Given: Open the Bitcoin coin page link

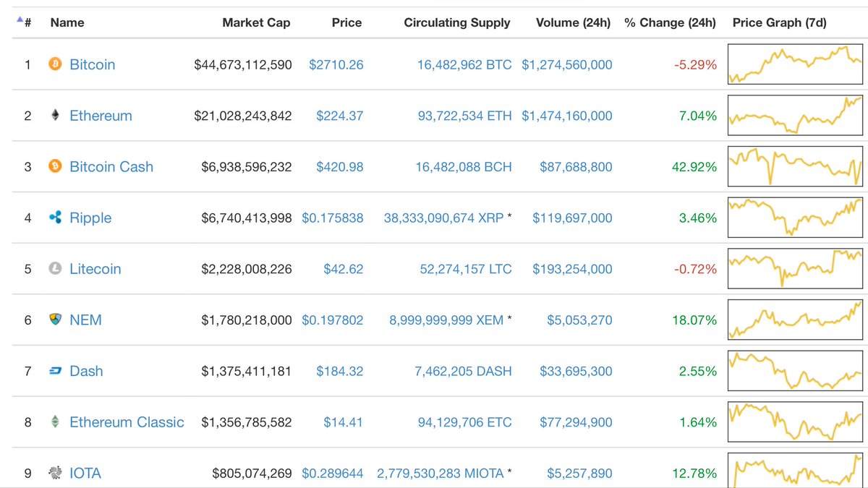Looking at the screenshot, I should [93, 64].
